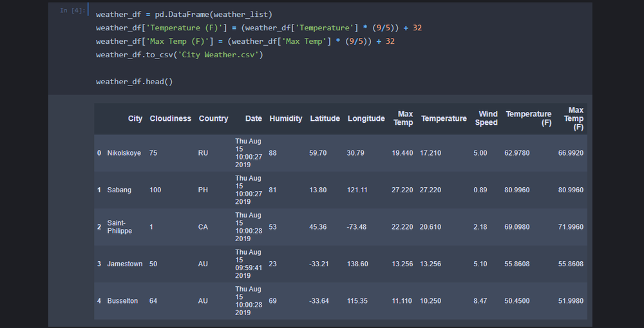Image resolution: width=644 pixels, height=328 pixels.
Task: Click longitude value -73.48
Action: (x=357, y=227)
